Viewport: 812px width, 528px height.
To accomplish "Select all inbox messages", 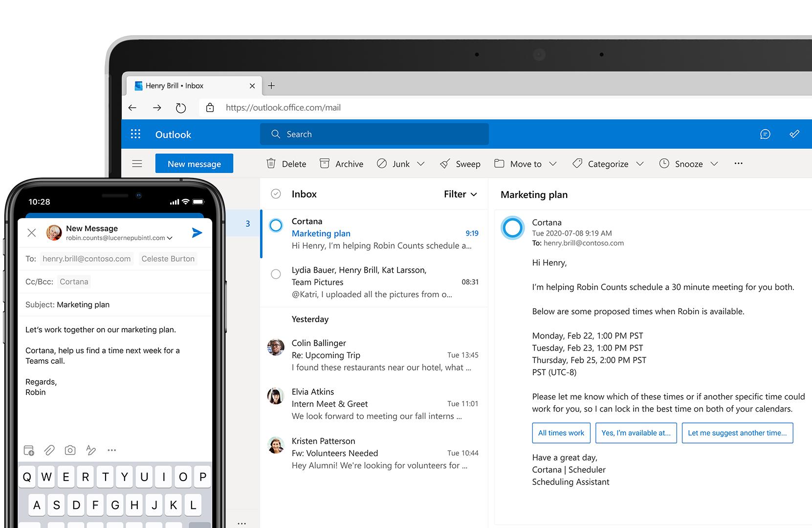I will pos(276,194).
